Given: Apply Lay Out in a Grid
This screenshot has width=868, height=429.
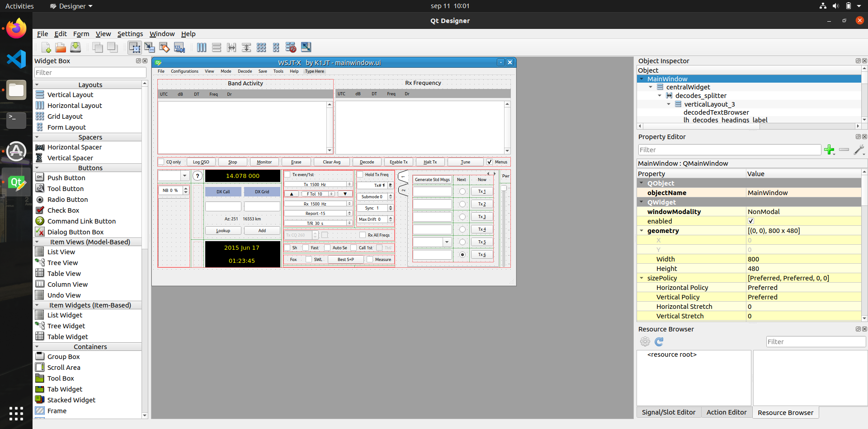Looking at the screenshot, I should pyautogui.click(x=261, y=47).
